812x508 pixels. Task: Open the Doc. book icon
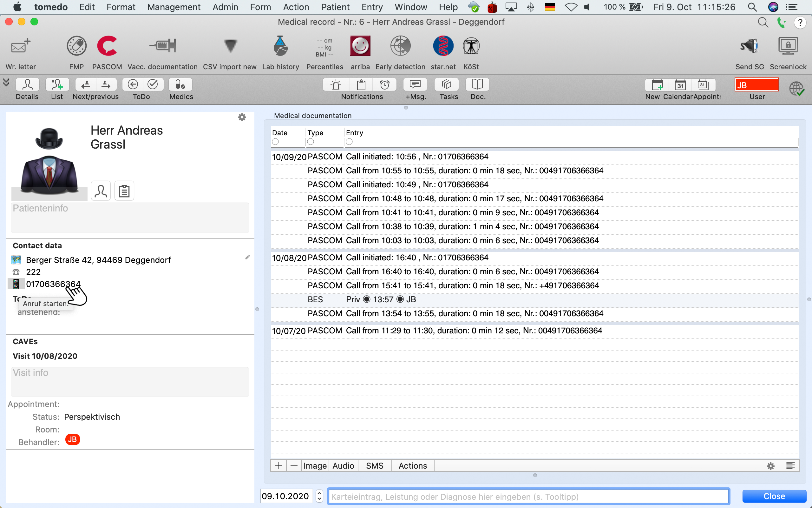tap(477, 85)
